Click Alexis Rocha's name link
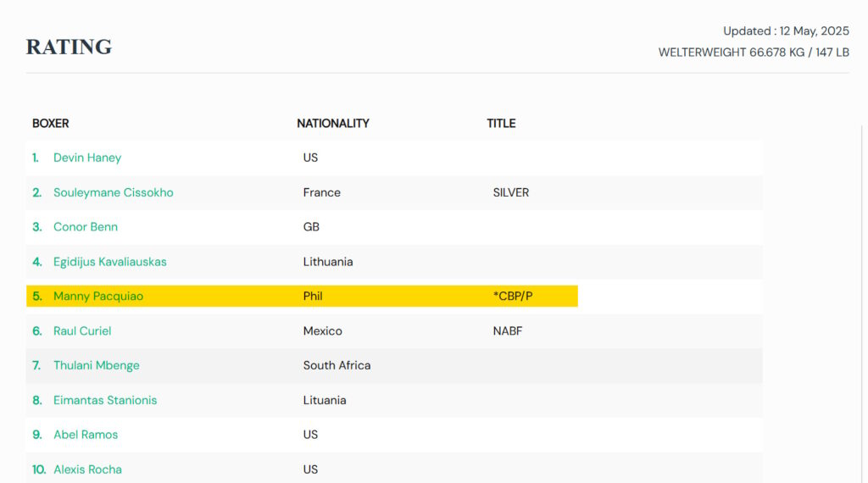This screenshot has height=483, width=868. pyautogui.click(x=87, y=469)
